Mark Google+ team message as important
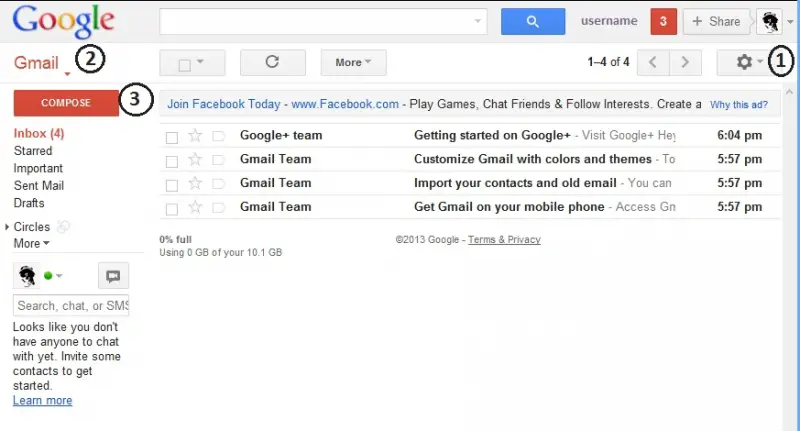Viewport: 800px width, 431px height. point(218,136)
